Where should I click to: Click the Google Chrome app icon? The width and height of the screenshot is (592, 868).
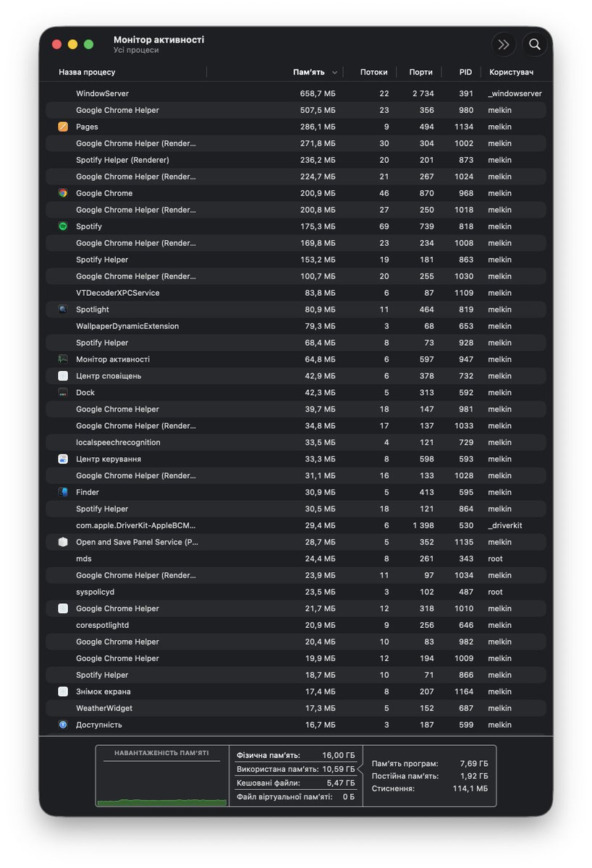[x=63, y=193]
